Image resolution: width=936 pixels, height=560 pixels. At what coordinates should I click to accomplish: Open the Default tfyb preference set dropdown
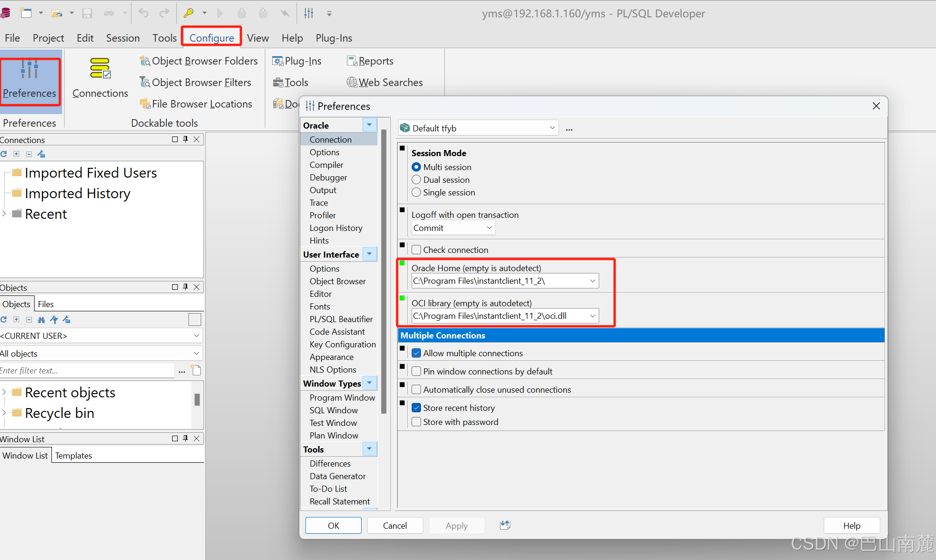pyautogui.click(x=479, y=128)
